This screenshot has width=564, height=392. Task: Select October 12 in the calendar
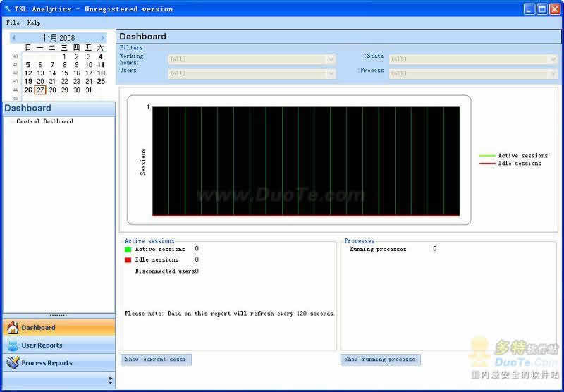(28, 73)
